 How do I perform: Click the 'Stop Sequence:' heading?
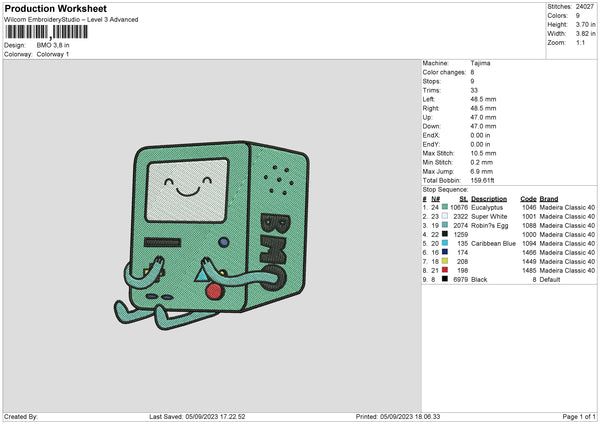pyautogui.click(x=445, y=189)
